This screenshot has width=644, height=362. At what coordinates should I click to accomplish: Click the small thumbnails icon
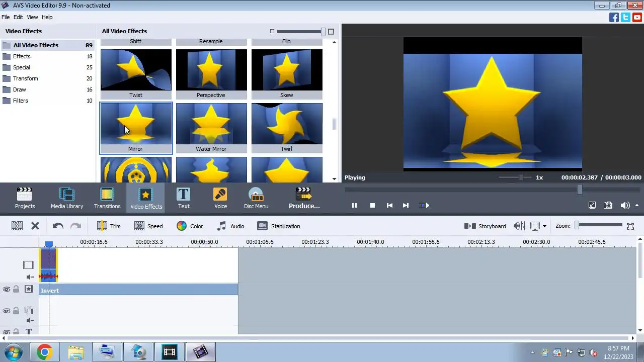[272, 31]
